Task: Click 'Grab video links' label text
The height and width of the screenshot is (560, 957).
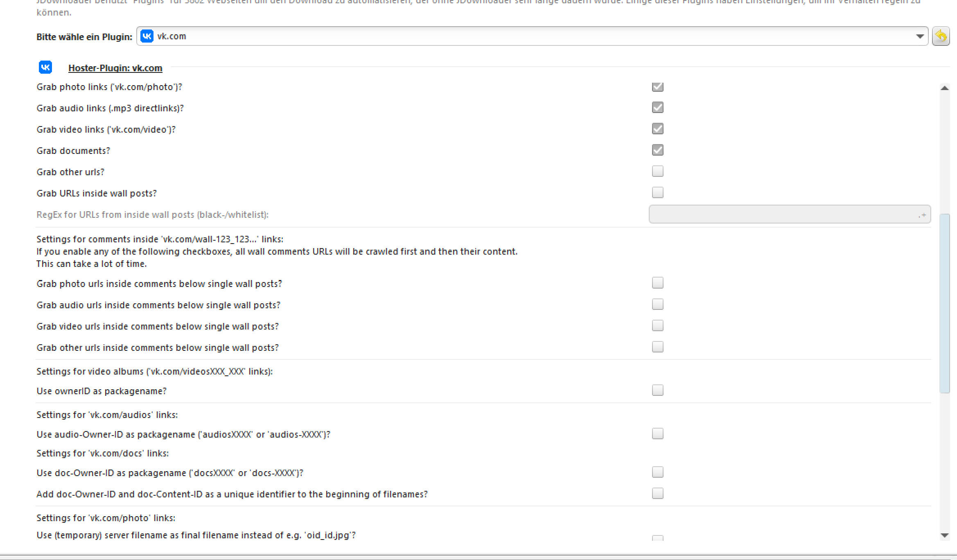Action: coord(106,130)
